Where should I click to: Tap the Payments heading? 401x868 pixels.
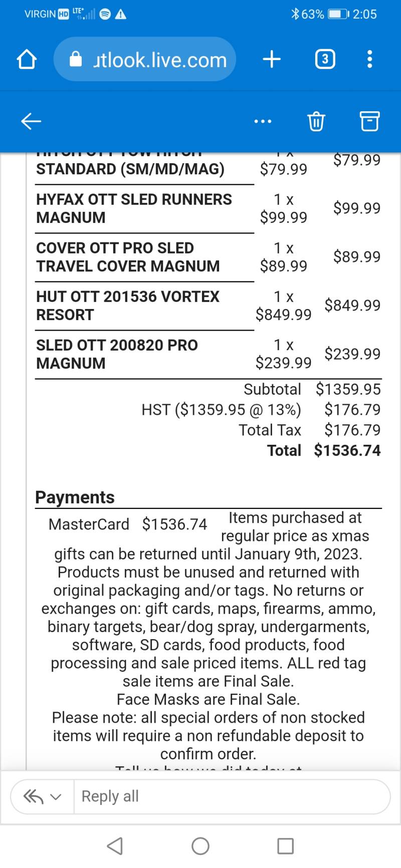coord(75,497)
